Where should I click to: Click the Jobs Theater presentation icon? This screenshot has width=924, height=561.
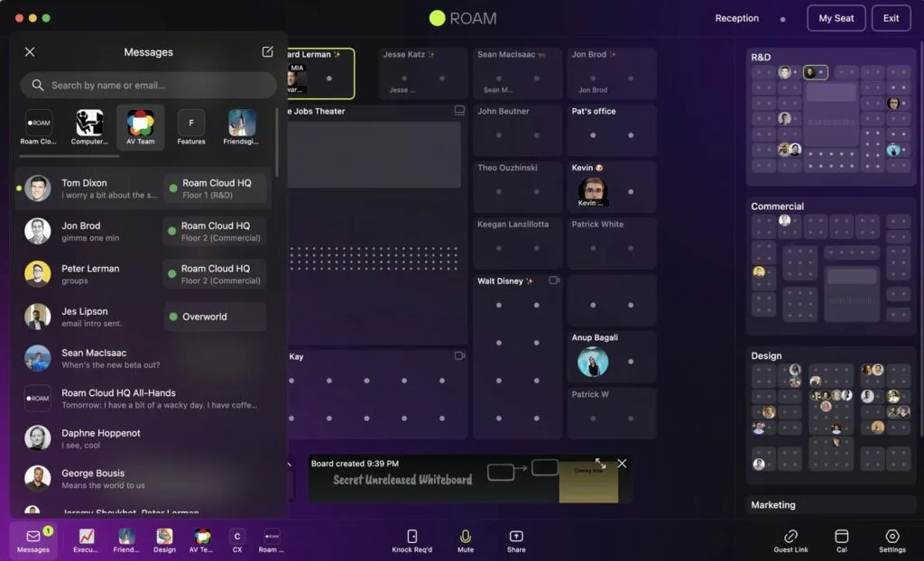[459, 111]
